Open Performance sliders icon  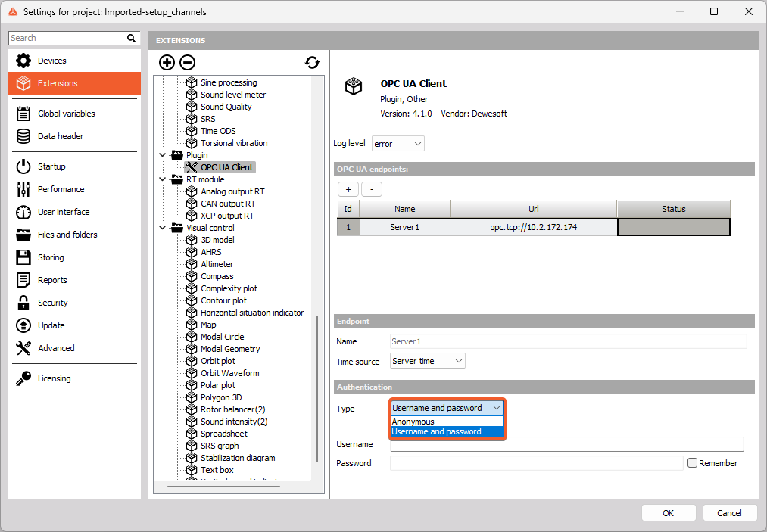pyautogui.click(x=23, y=189)
